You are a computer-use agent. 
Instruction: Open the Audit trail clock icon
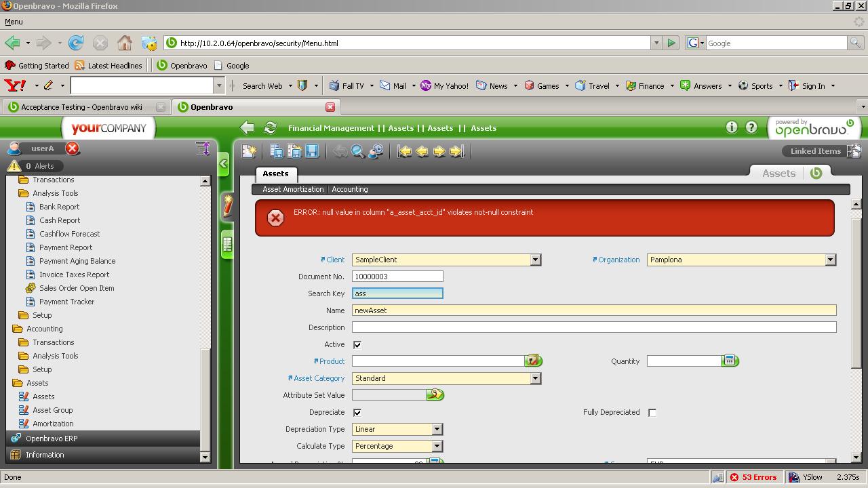coord(376,151)
